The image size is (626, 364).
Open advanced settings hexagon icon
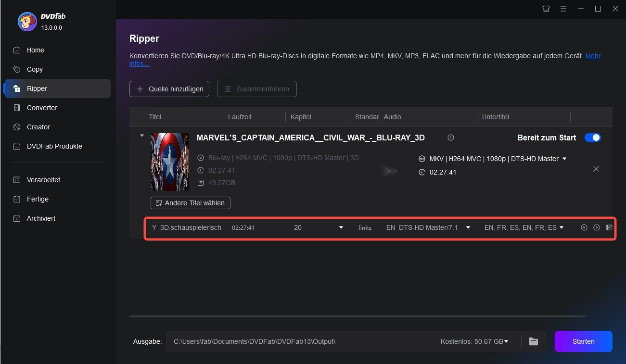[x=597, y=227]
